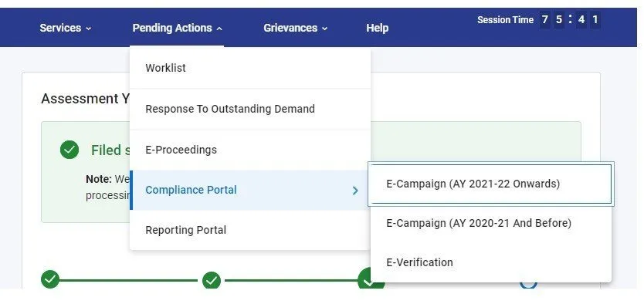The height and width of the screenshot is (304, 644).
Task: Select Compliance Portal menu item
Action: [250, 190]
